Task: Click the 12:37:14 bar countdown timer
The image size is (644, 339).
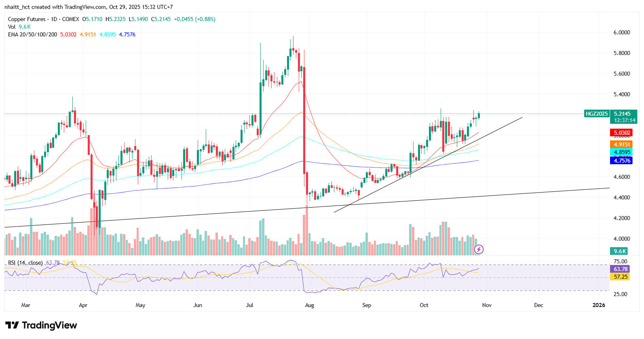Action: click(624, 120)
